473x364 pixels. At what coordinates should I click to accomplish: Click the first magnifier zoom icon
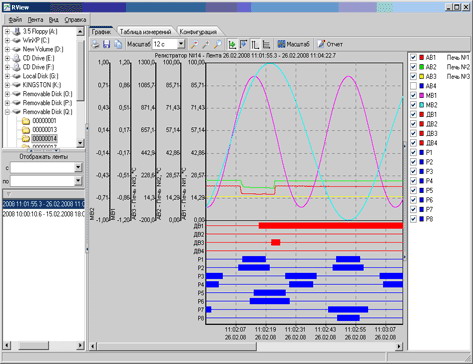pyautogui.click(x=194, y=44)
